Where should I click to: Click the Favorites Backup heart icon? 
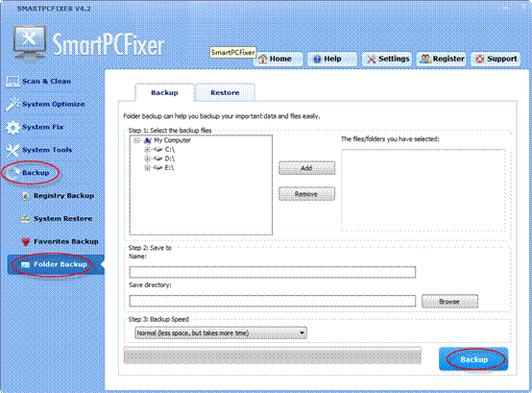click(26, 241)
